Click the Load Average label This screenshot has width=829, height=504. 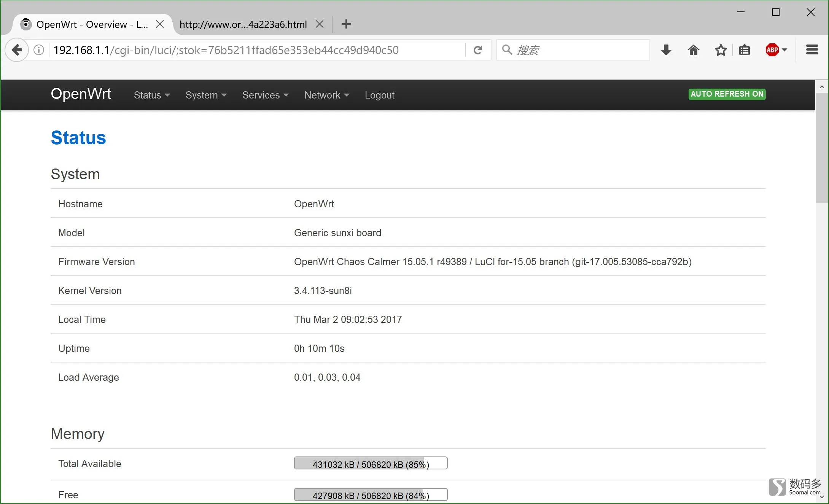88,377
